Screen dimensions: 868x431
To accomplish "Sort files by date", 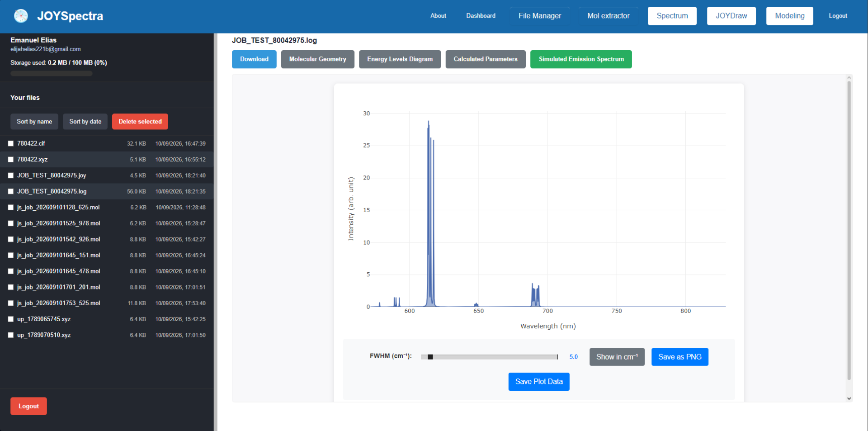I will [x=85, y=122].
